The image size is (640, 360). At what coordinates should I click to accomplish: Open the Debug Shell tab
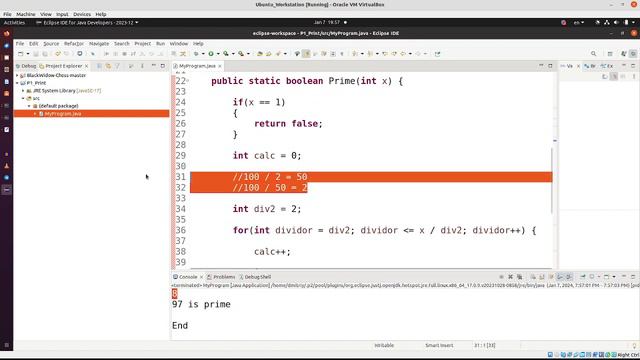(x=255, y=277)
